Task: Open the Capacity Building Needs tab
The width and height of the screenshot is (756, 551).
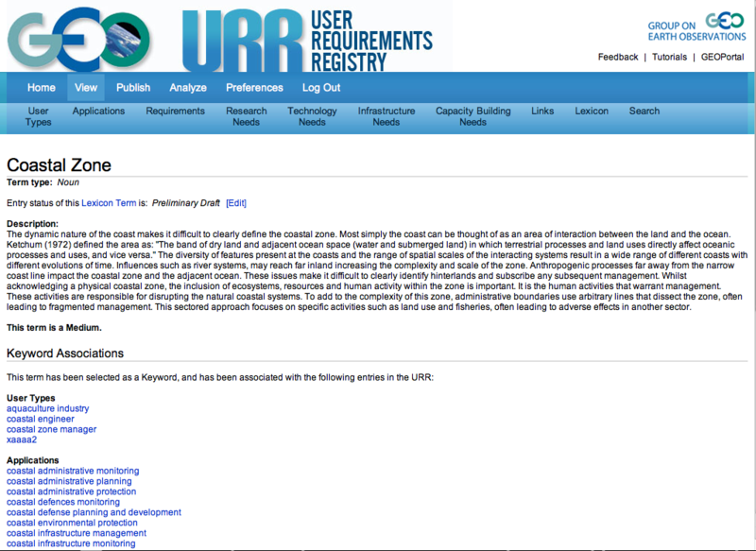Action: point(472,116)
